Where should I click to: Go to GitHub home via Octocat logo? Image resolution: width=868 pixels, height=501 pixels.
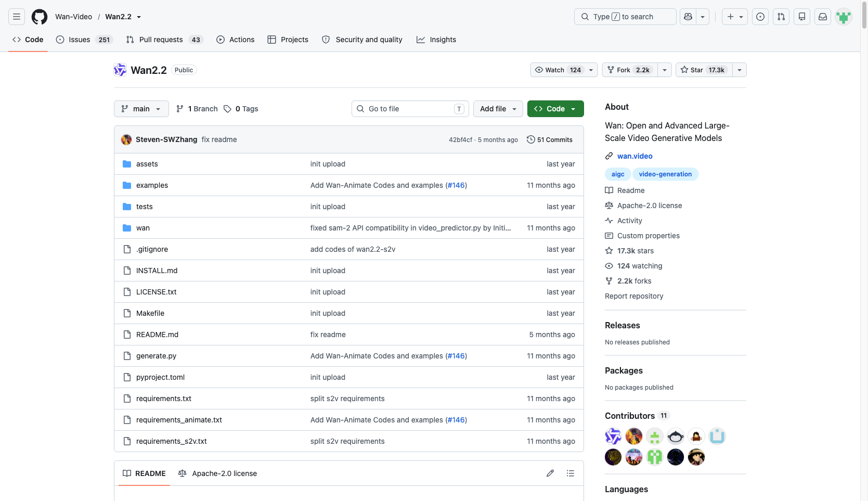pos(40,17)
